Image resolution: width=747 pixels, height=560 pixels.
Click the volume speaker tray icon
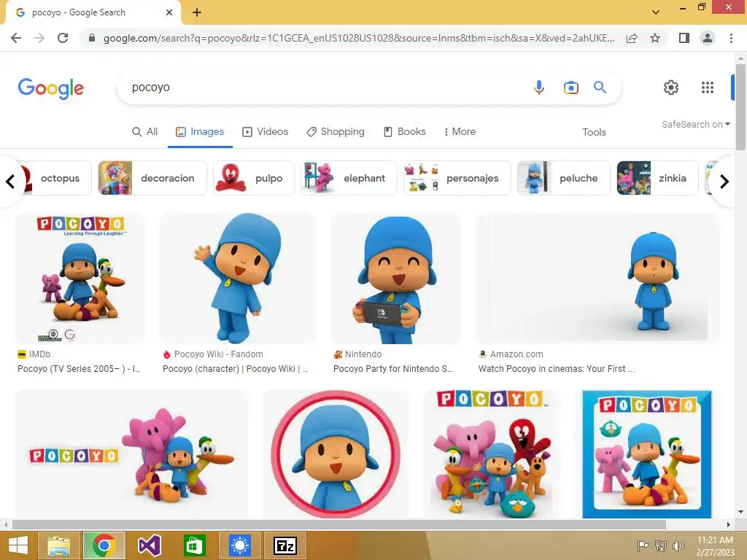click(x=678, y=545)
